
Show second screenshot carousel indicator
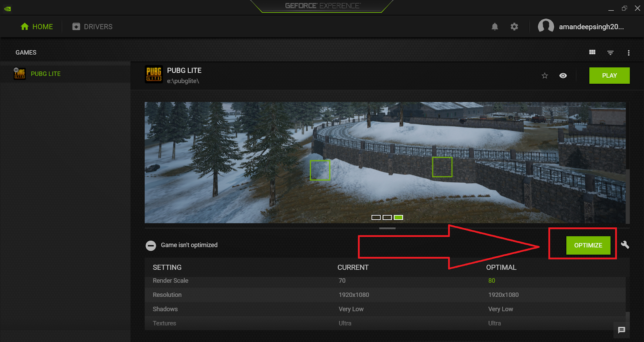click(387, 217)
